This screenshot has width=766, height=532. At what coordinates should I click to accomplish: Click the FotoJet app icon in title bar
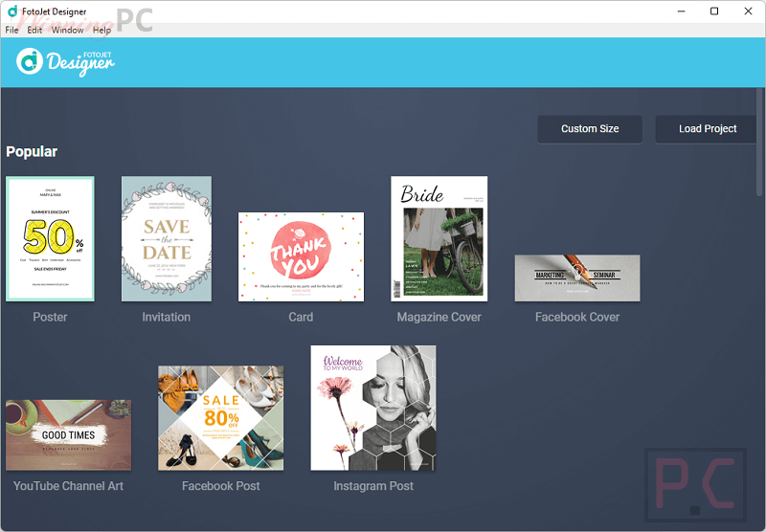pos(11,11)
